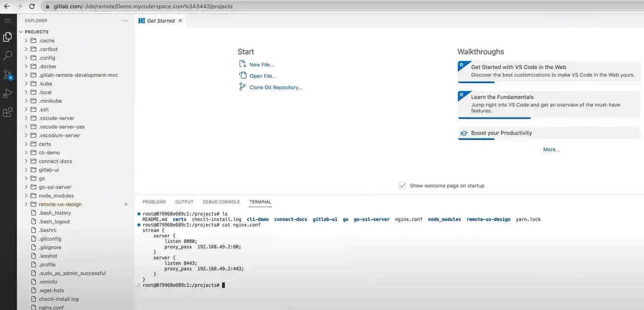Expand the remote-ux-design folder chevron
644x310 pixels.
26,204
